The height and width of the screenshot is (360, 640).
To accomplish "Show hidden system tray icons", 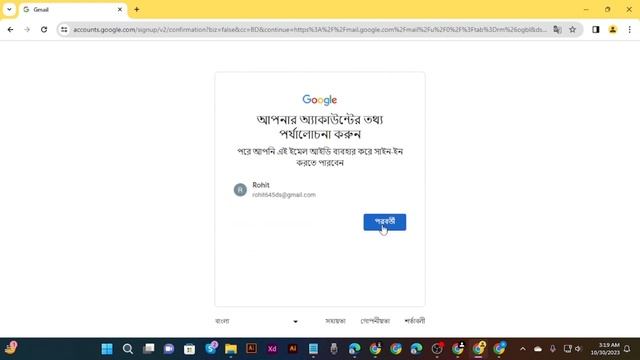I will [523, 349].
